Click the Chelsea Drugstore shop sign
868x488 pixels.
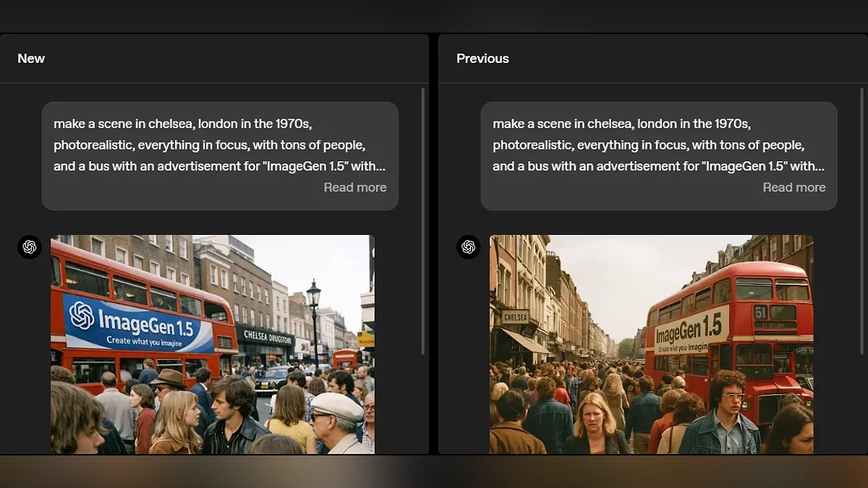[267, 337]
